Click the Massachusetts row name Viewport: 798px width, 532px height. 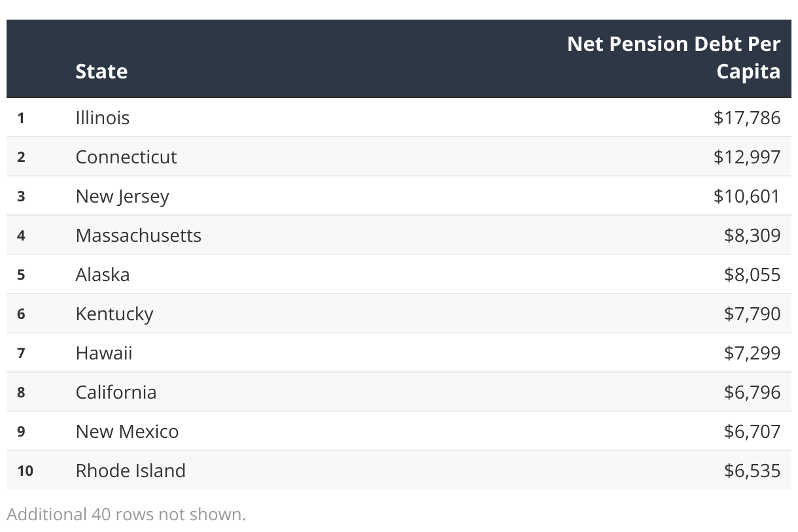(x=139, y=235)
